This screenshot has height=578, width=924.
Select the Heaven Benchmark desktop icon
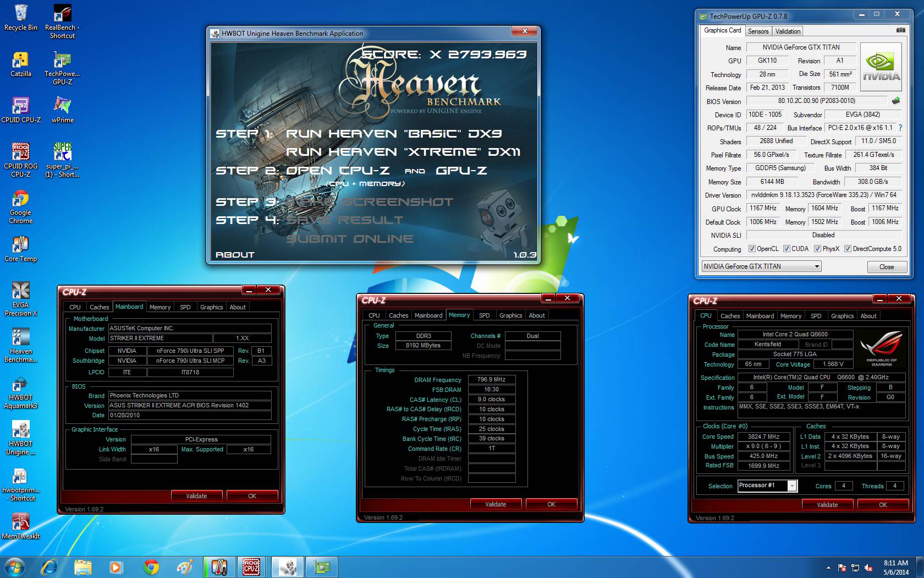tap(21, 345)
